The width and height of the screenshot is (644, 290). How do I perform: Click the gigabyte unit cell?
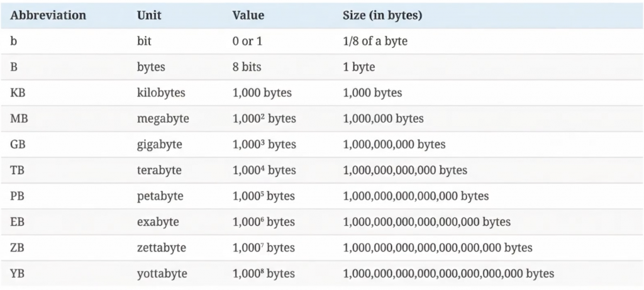click(159, 144)
